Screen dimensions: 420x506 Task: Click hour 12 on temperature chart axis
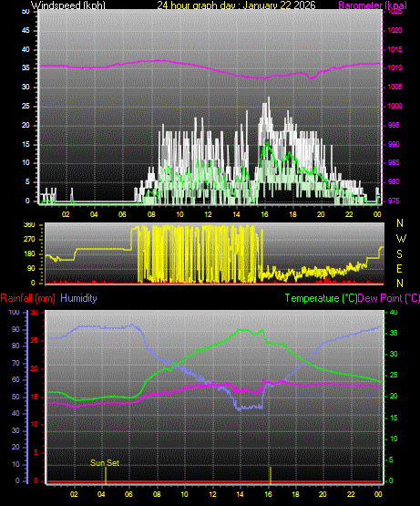[212, 494]
